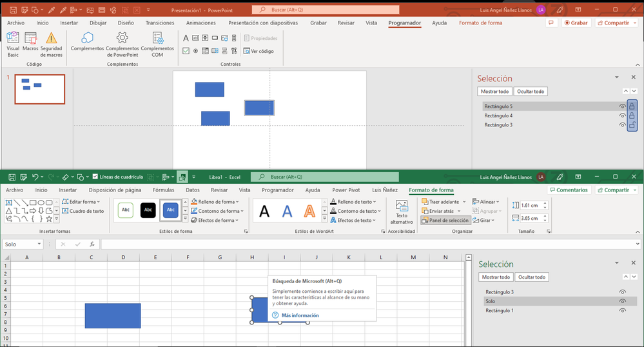Open the Excel Name Box dropdown
This screenshot has height=347, width=644.
pyautogui.click(x=39, y=244)
